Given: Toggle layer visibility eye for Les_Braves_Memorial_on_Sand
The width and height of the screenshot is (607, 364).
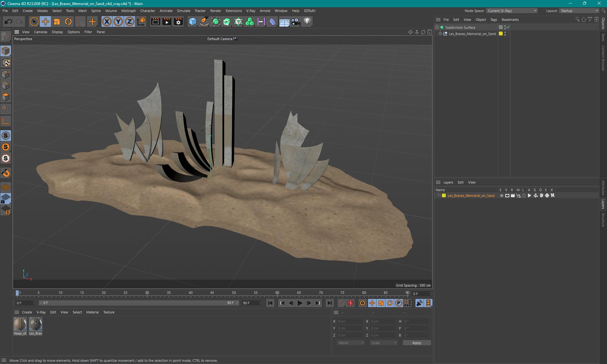Looking at the screenshot, I should coord(507,196).
